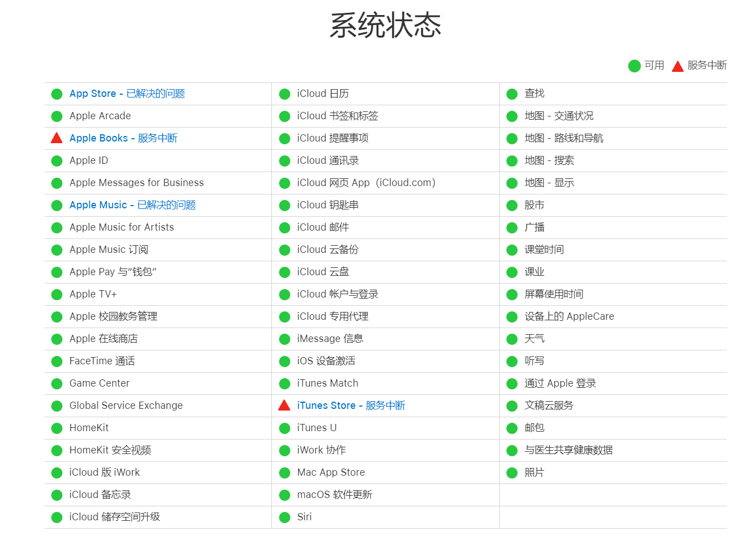The width and height of the screenshot is (756, 537).
Task: Select Apple Music for Artists text
Action: (121, 227)
